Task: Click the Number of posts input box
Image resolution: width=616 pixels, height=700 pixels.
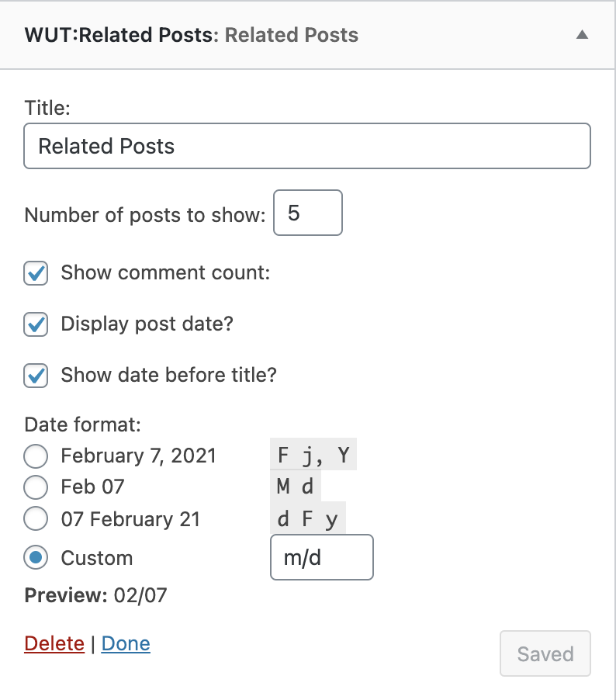Action: click(x=308, y=213)
